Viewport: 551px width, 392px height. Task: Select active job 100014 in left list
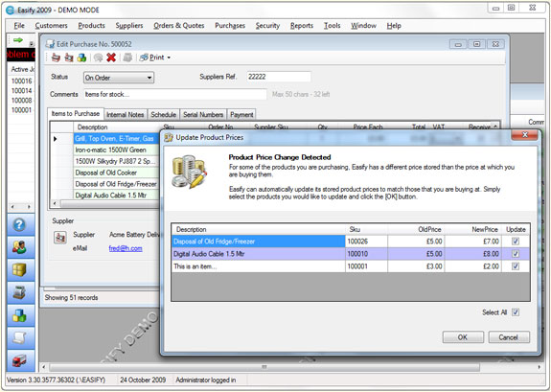coord(21,91)
